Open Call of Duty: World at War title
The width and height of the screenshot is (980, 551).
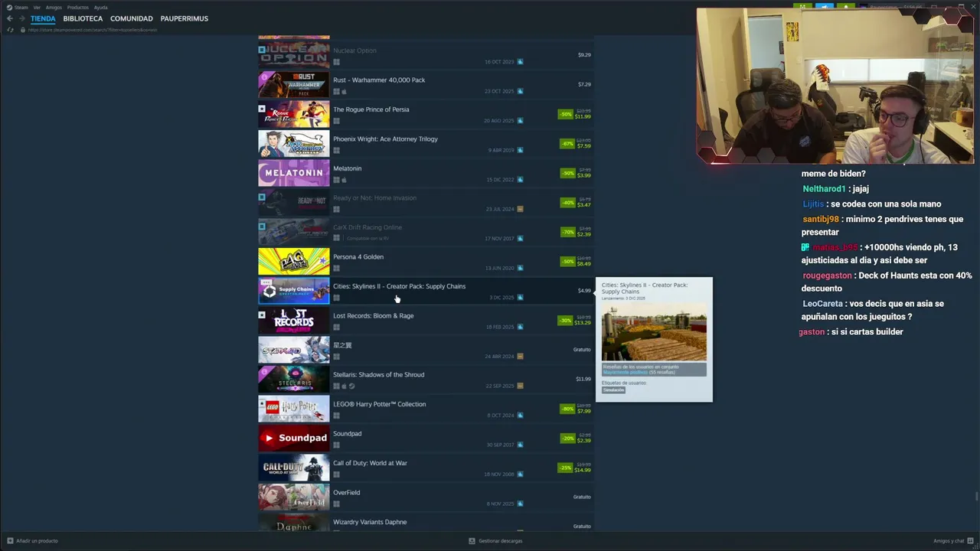[x=370, y=463]
